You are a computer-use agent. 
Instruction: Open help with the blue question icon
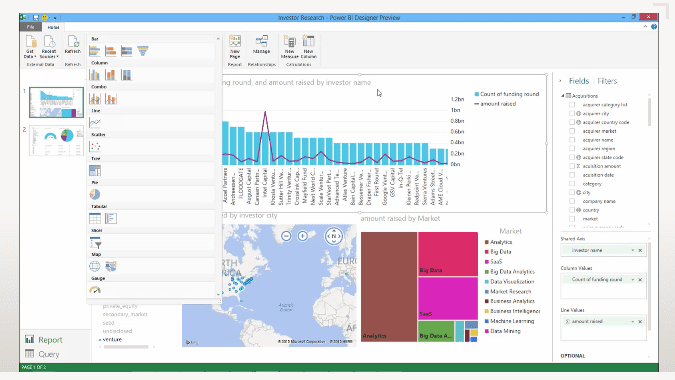coord(654,27)
